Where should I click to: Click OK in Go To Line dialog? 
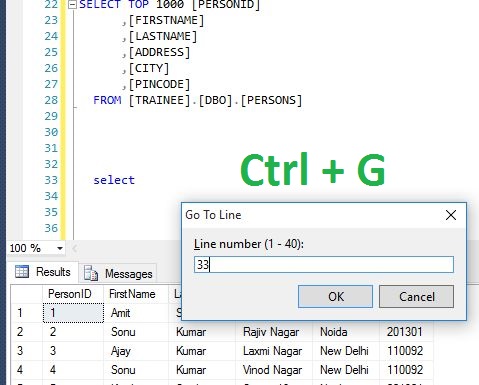click(335, 296)
